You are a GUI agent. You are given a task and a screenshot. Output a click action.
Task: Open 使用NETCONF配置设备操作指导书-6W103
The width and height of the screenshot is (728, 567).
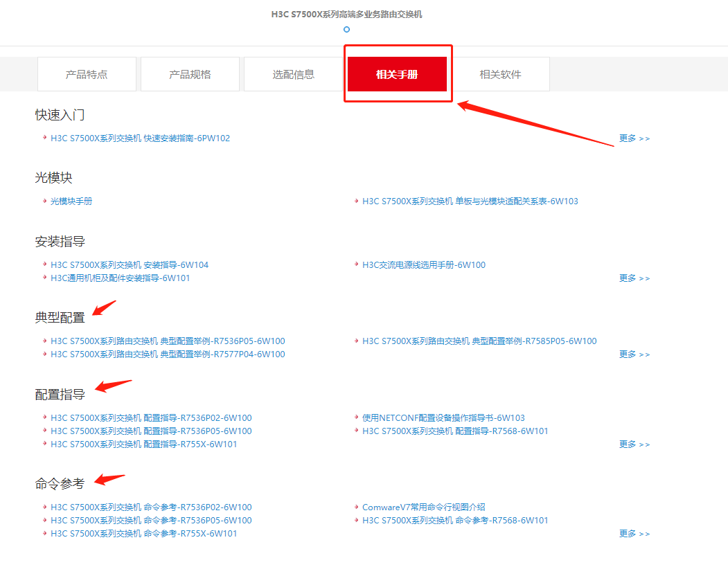(x=443, y=418)
